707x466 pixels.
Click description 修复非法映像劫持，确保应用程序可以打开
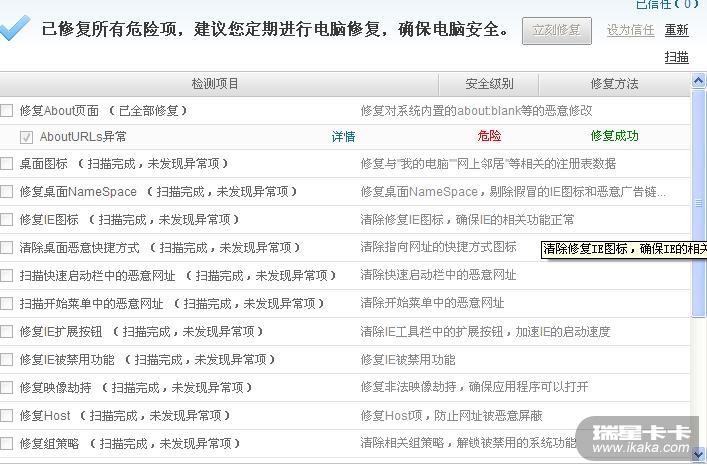(x=474, y=387)
